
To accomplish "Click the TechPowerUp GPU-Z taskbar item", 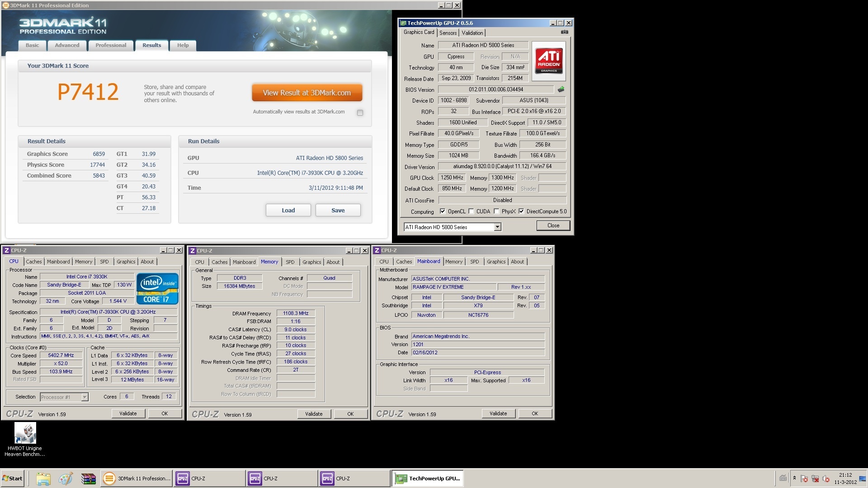I will [428, 479].
